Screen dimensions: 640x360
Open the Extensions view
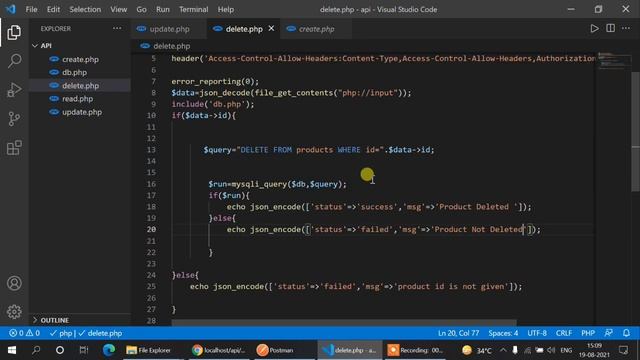tap(14, 148)
